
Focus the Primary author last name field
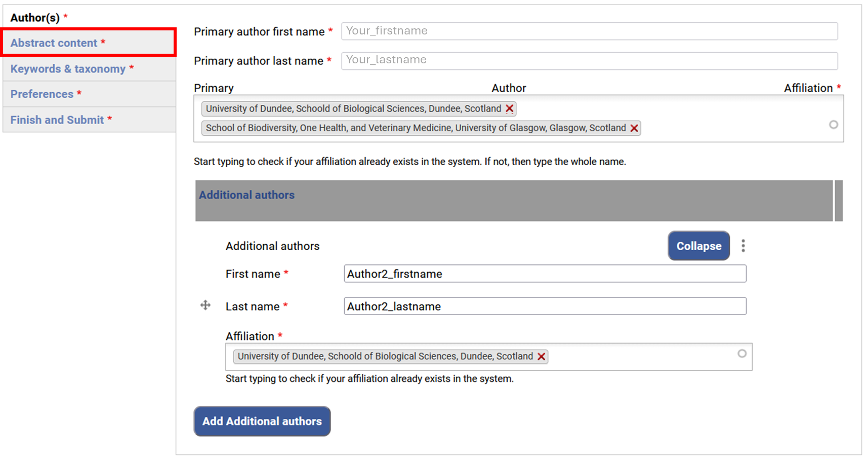pyautogui.click(x=589, y=60)
